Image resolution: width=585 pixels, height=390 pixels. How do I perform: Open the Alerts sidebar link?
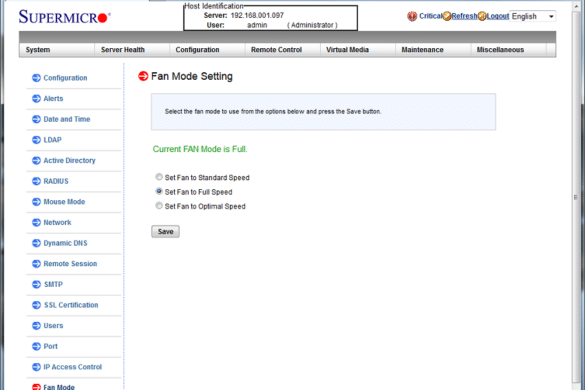coord(53,99)
